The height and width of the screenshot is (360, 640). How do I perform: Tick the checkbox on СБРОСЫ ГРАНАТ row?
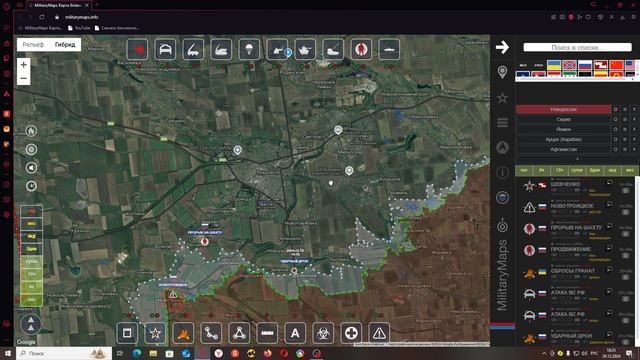click(x=625, y=277)
